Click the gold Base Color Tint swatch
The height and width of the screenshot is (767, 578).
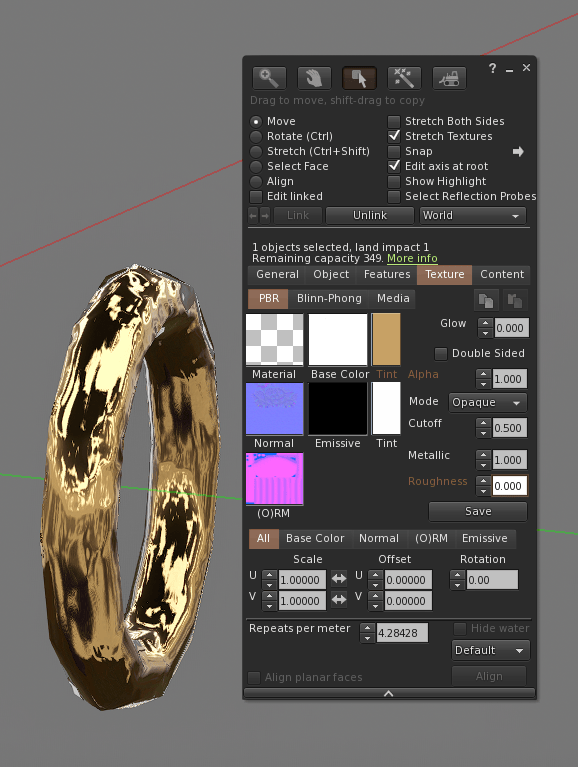pyautogui.click(x=386, y=339)
